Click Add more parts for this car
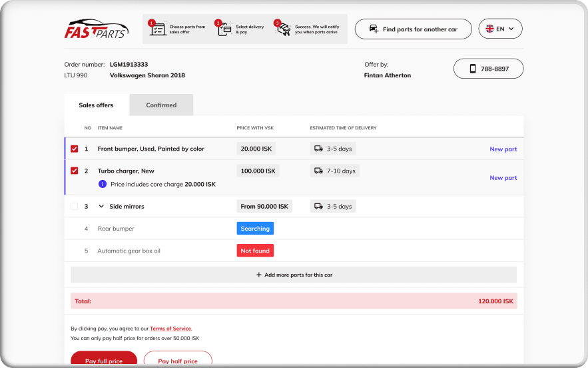This screenshot has height=368, width=588. tap(294, 275)
